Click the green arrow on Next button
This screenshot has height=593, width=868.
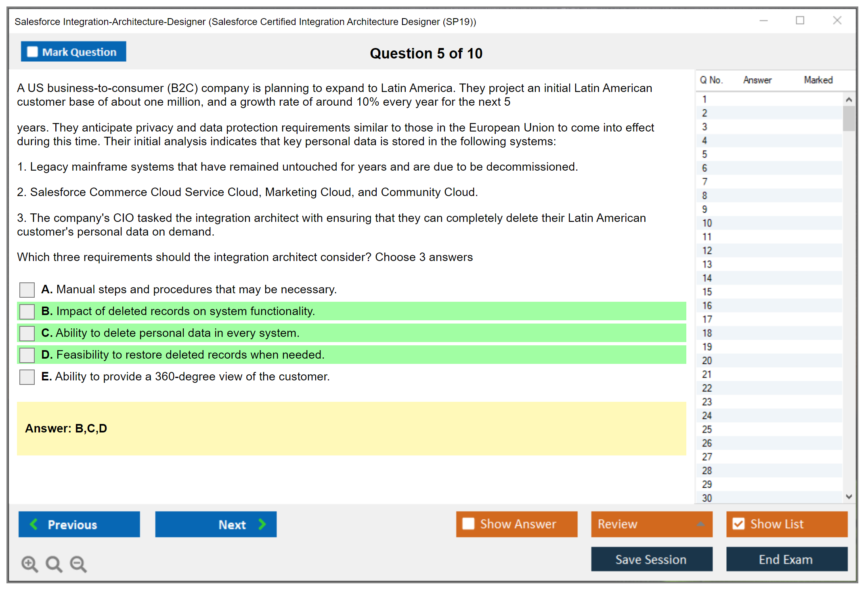click(x=262, y=524)
